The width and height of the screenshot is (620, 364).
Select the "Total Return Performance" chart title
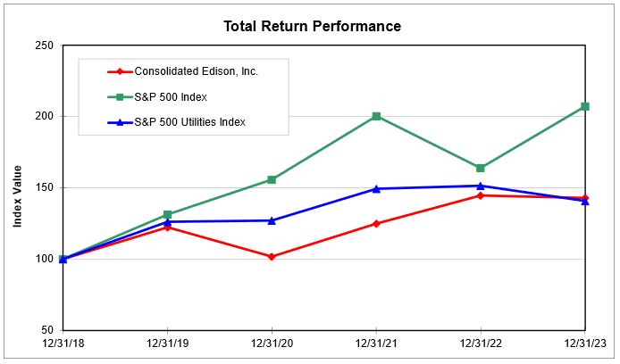pyautogui.click(x=312, y=27)
